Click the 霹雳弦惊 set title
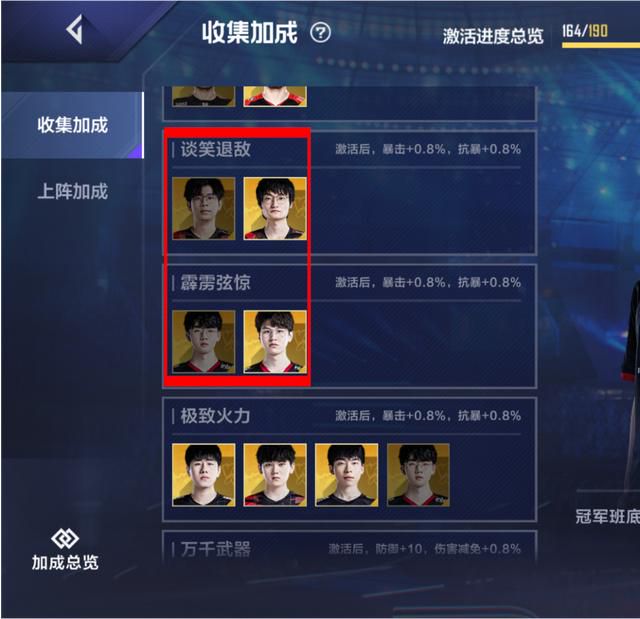 click(216, 282)
